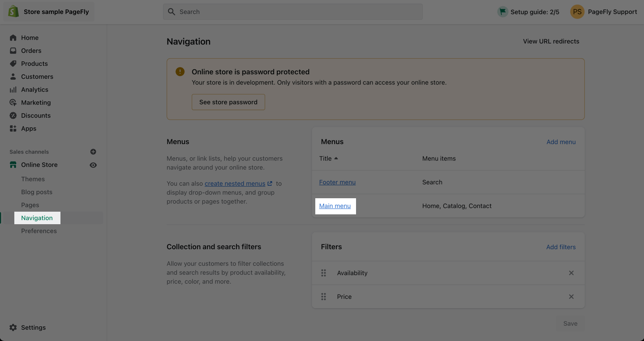Open Preferences under Online Store
The width and height of the screenshot is (644, 341).
[39, 231]
